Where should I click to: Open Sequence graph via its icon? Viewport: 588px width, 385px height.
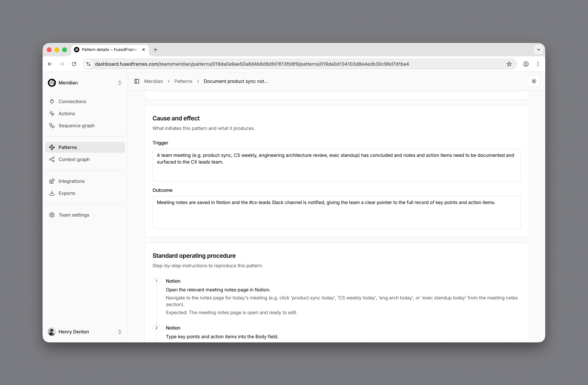52,126
